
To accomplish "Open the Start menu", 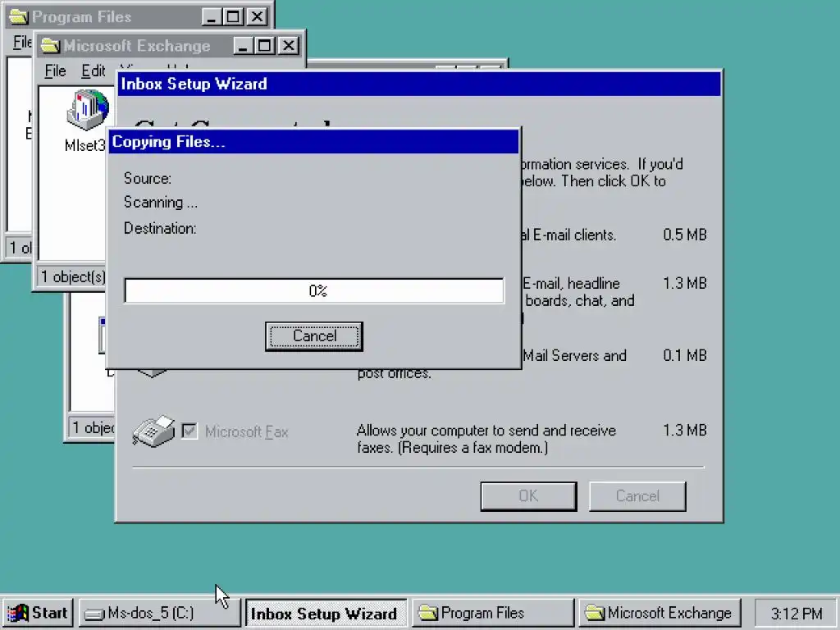I will point(37,613).
